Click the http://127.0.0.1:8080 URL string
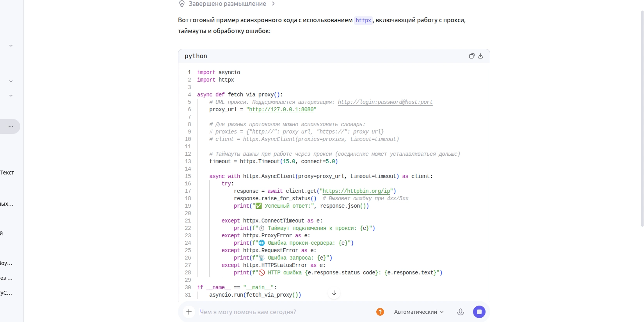 pos(281,109)
